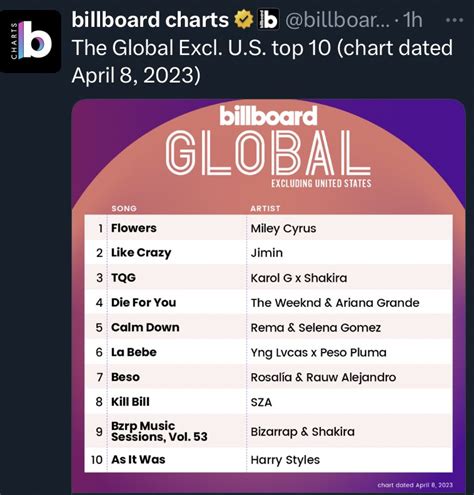Click the billboard charts display name

(150, 20)
